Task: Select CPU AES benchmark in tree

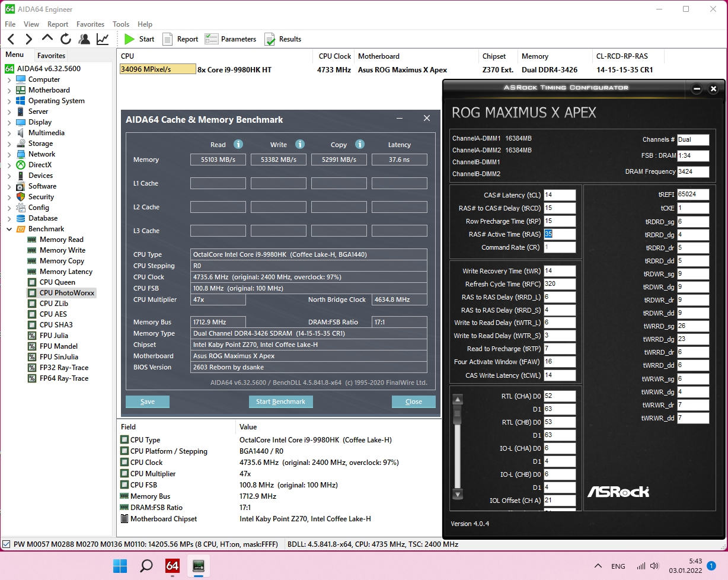Action: pos(53,314)
